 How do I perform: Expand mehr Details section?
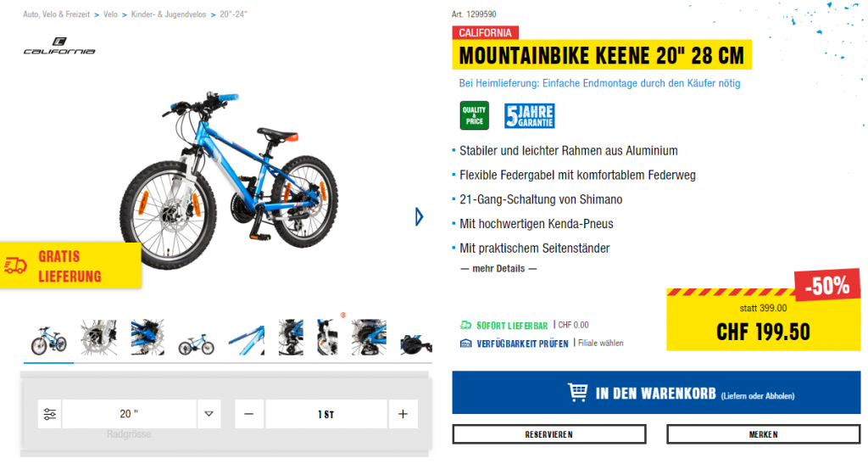point(498,269)
